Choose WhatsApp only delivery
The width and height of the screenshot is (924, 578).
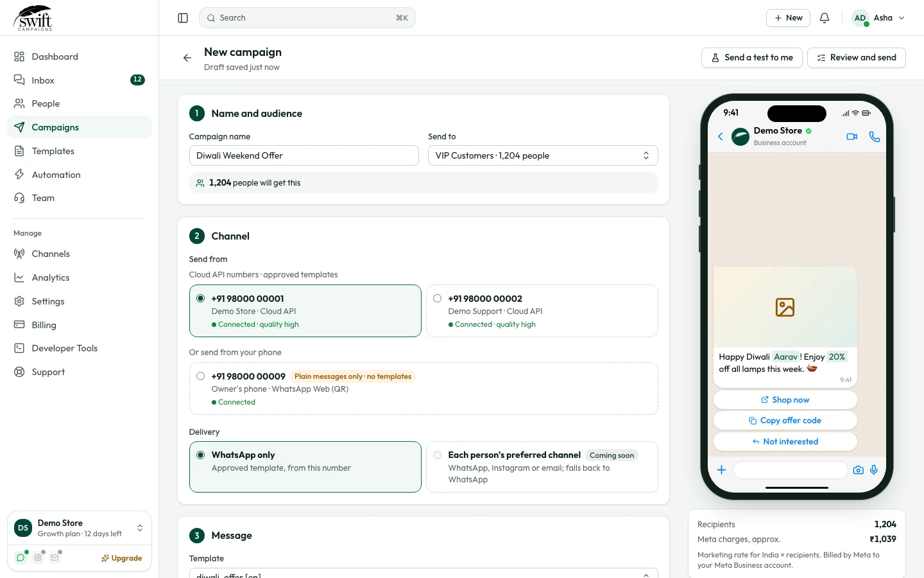coord(305,467)
